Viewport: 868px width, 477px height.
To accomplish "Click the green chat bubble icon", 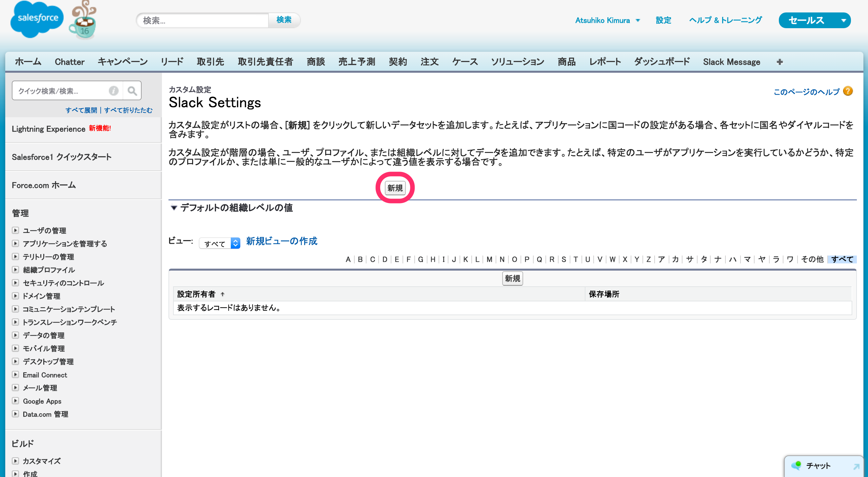I will pos(797,466).
